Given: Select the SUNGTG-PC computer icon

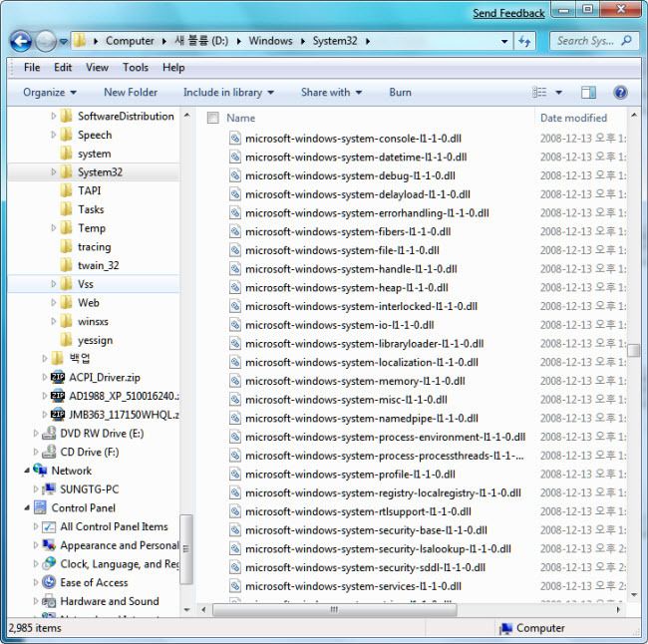Looking at the screenshot, I should click(x=49, y=489).
